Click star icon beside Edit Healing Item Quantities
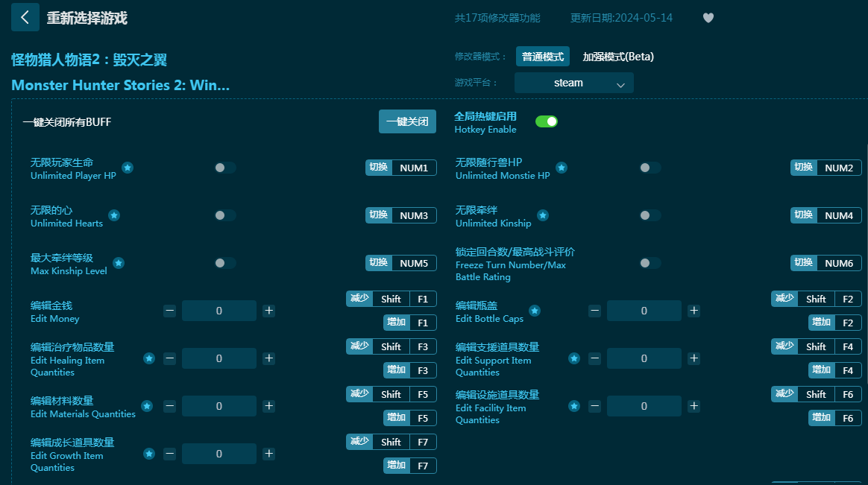Image resolution: width=868 pixels, height=485 pixels. (x=149, y=358)
